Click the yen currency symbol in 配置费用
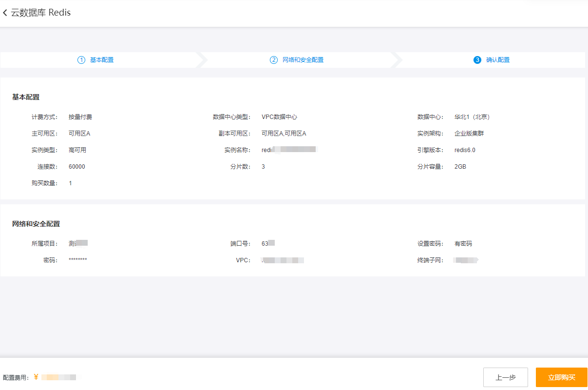The height and width of the screenshot is (390, 588). pos(36,377)
